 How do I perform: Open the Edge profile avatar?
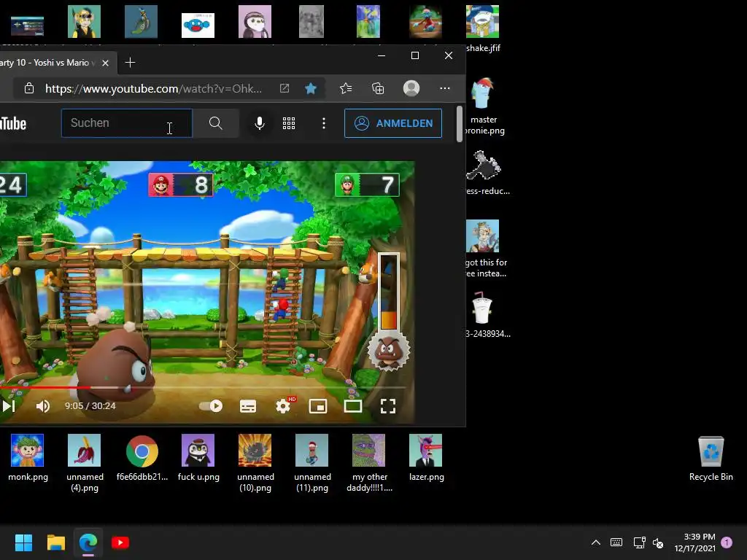(411, 88)
